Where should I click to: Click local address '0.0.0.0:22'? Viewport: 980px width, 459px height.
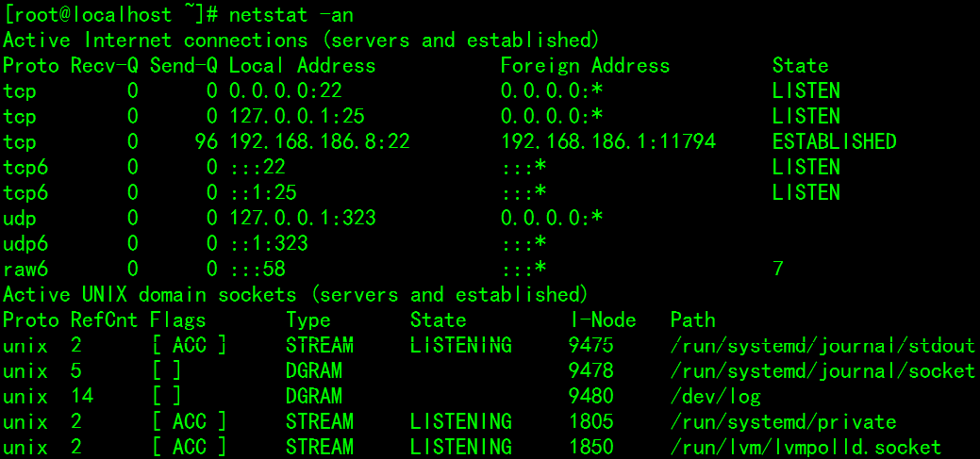coord(286,91)
